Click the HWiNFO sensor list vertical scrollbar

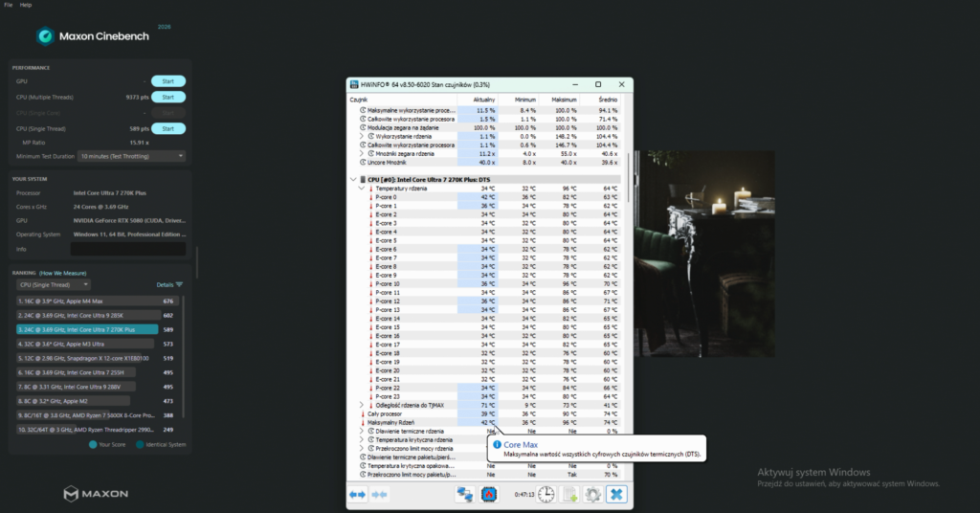coord(629,178)
